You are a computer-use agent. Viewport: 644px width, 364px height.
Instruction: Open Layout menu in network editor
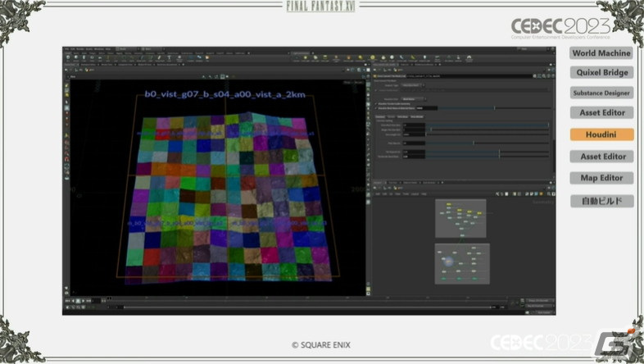[x=415, y=194]
